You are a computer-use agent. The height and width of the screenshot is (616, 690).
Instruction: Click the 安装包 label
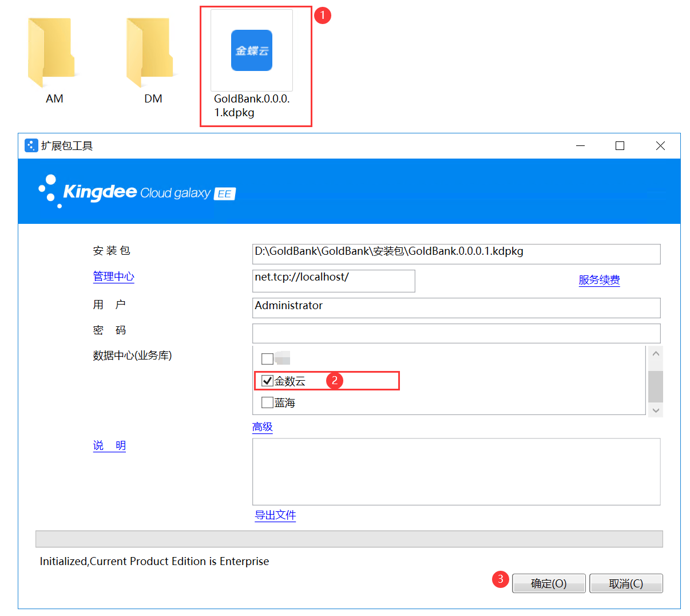pyautogui.click(x=112, y=251)
